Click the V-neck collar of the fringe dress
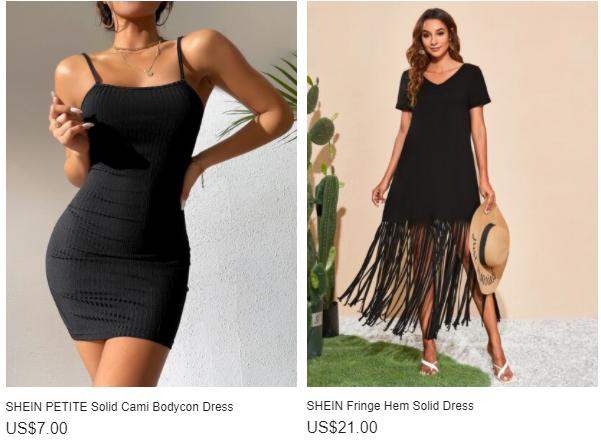The image size is (601, 441). coord(441,75)
